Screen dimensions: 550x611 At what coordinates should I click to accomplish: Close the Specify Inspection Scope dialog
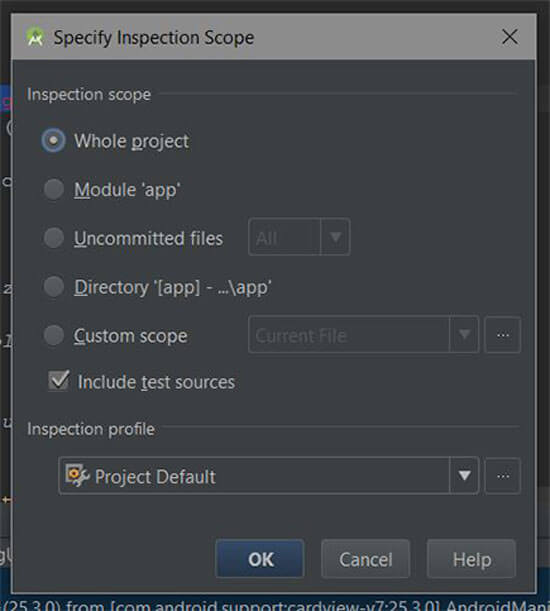510,37
